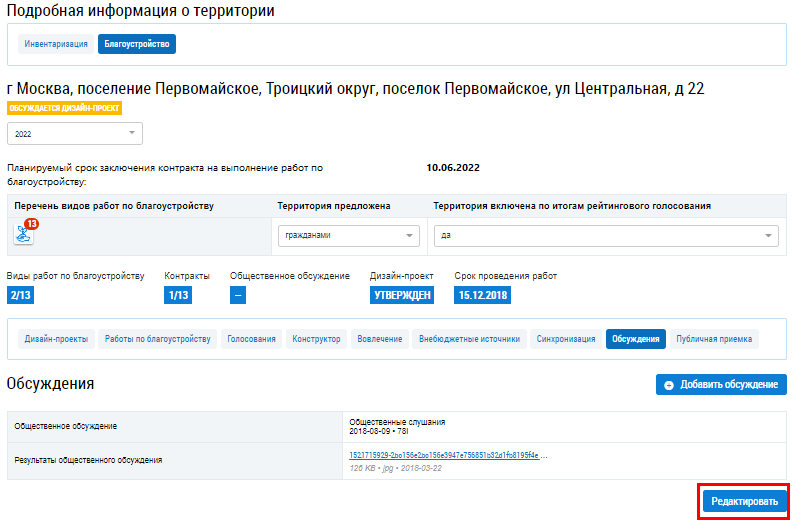Select the Обсуждения tab

(636, 339)
